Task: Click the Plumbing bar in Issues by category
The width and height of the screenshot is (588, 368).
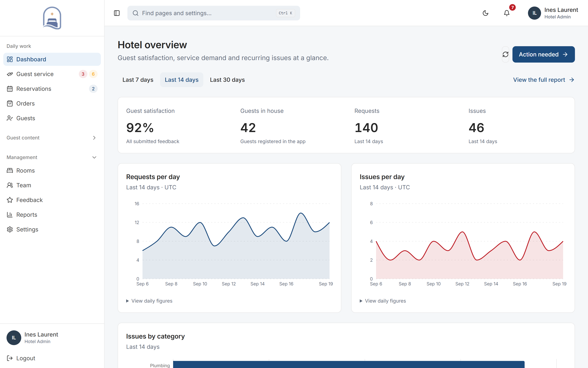Action: pyautogui.click(x=349, y=364)
